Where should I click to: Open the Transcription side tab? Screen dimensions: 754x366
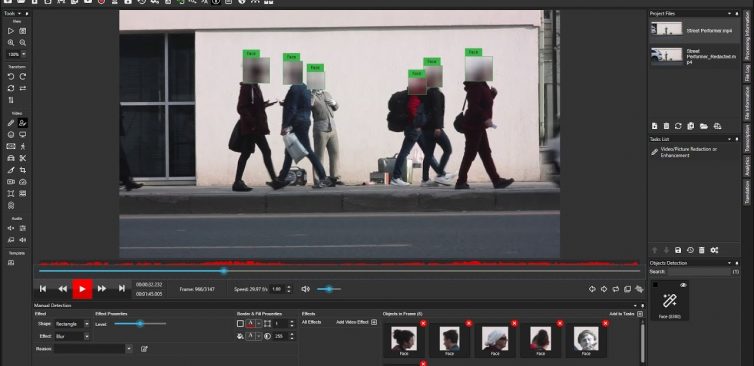coord(747,139)
